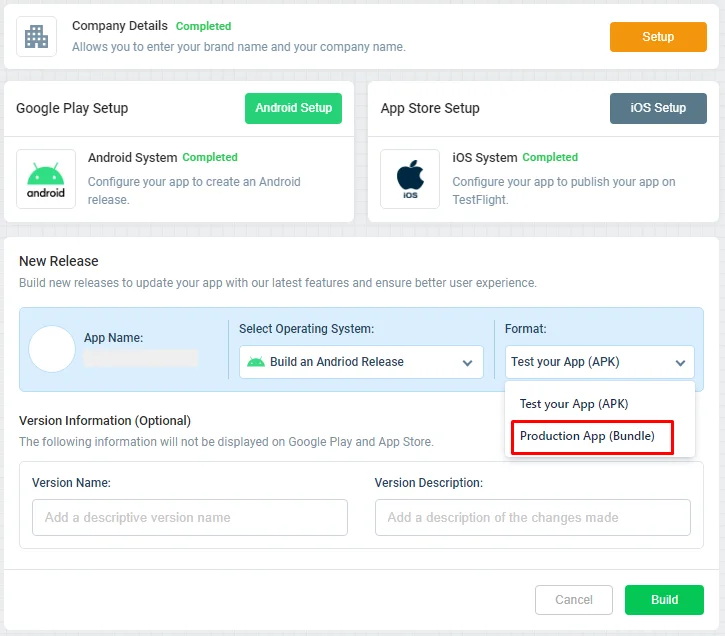Open the Format dropdown chevron

click(x=680, y=363)
